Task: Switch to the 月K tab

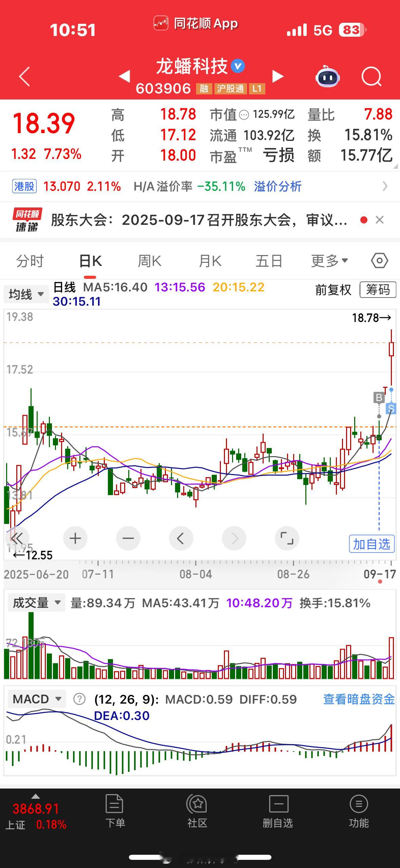Action: [210, 261]
